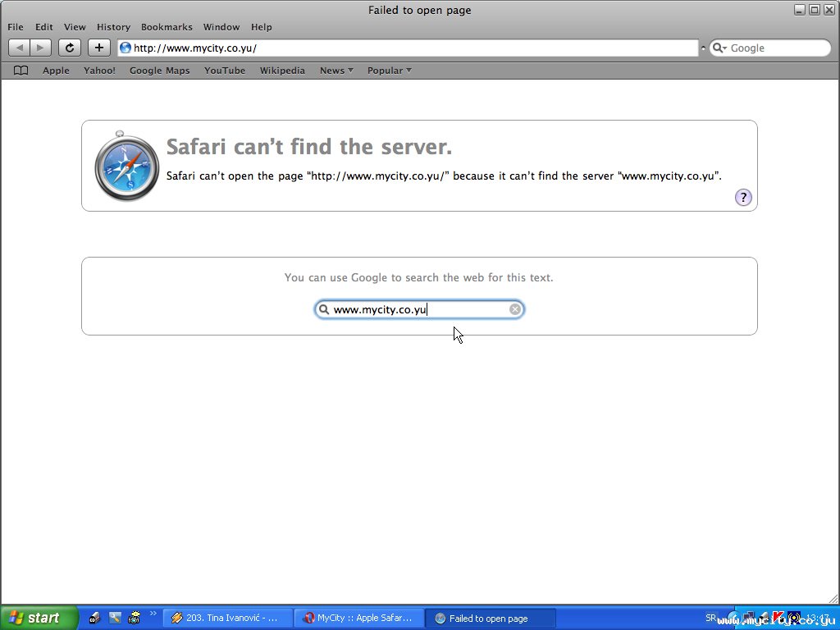Viewport: 840px width, 630px height.
Task: Open the Apple bookmark
Action: 57,71
